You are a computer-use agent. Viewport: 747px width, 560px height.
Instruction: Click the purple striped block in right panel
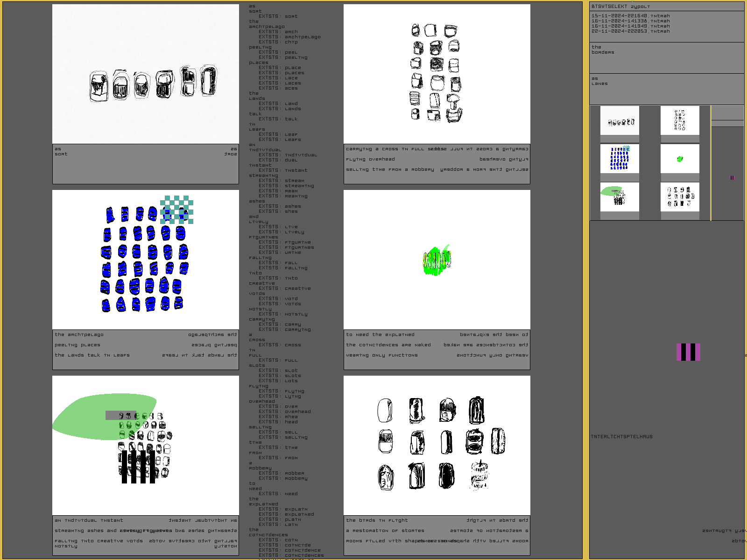coord(688,352)
